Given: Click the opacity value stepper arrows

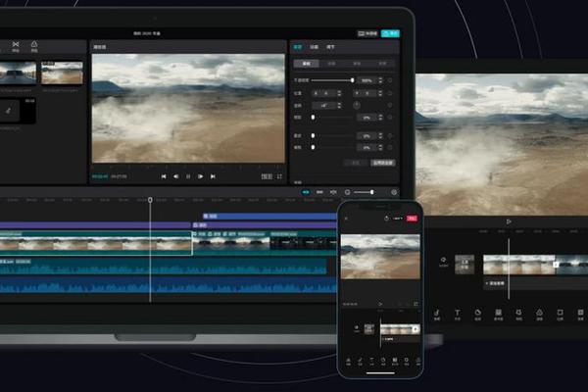Looking at the screenshot, I should tap(380, 80).
